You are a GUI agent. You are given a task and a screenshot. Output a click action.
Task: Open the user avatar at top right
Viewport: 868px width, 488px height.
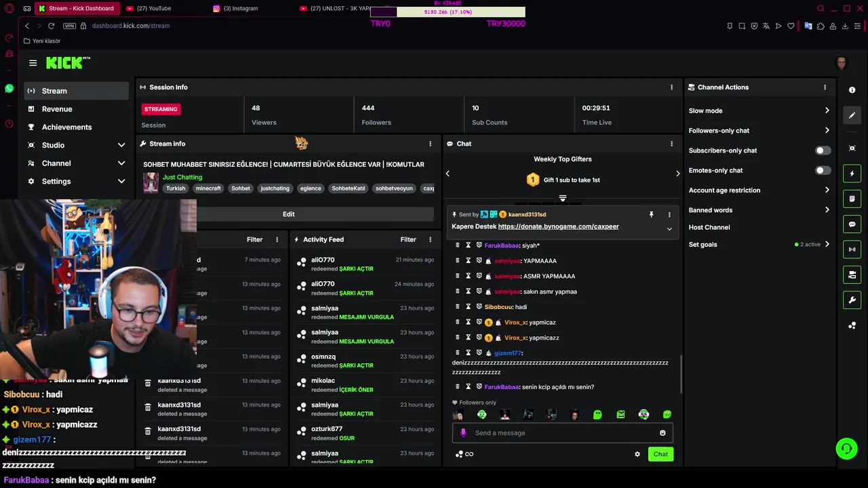tap(842, 63)
